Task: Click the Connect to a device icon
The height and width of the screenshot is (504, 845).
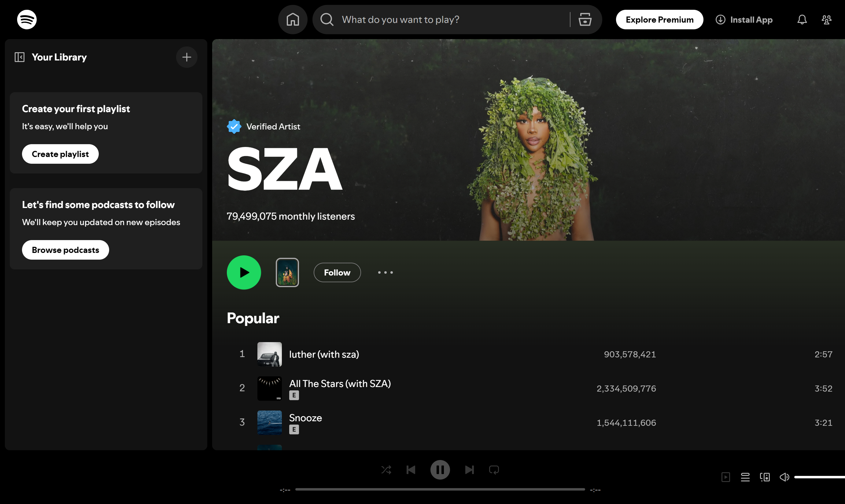Action: (x=764, y=477)
